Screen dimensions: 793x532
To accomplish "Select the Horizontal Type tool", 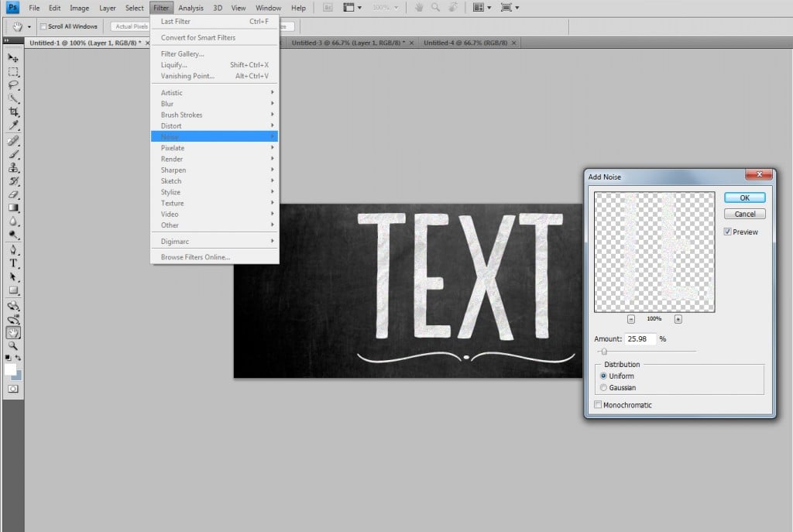I will pos(13,263).
